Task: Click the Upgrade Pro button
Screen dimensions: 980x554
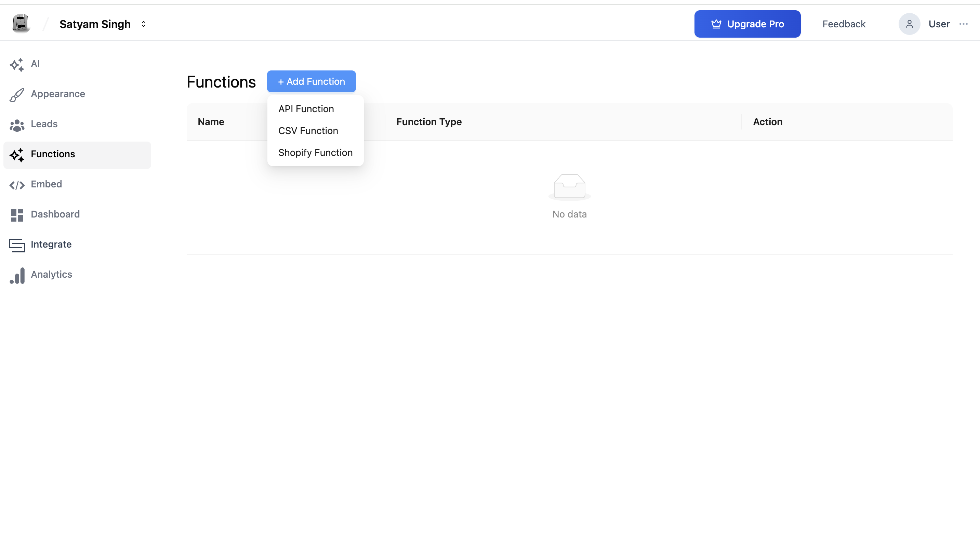Action: tap(747, 24)
